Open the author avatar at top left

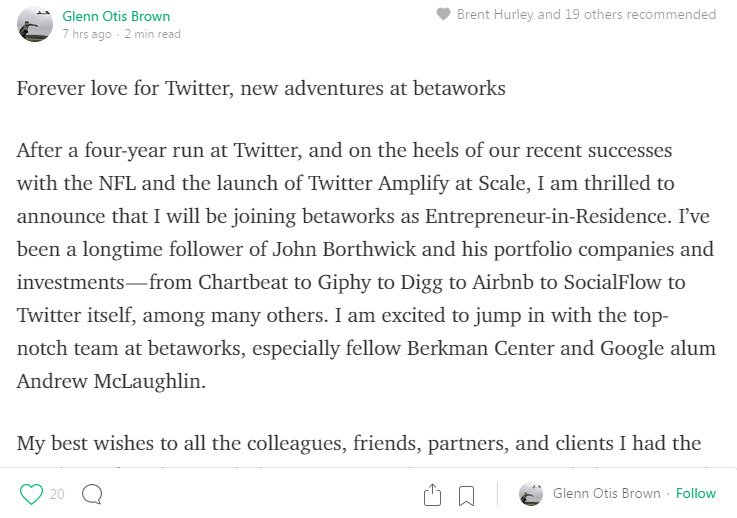[35, 24]
